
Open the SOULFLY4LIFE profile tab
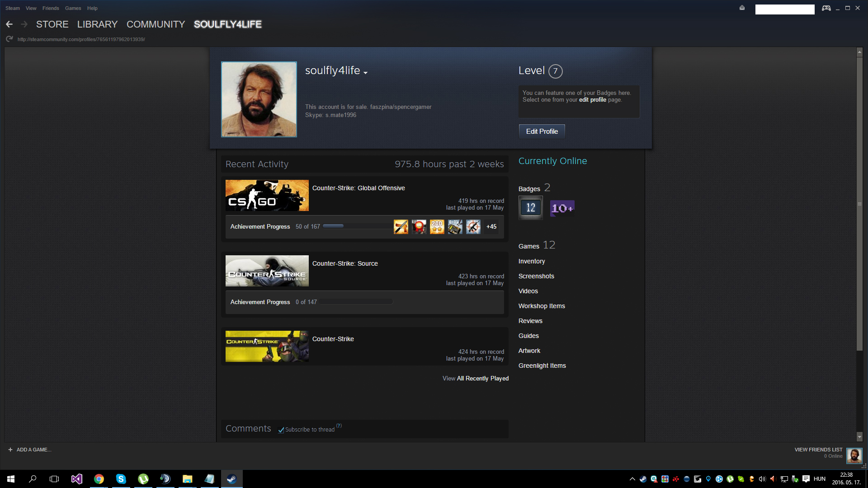pos(228,24)
